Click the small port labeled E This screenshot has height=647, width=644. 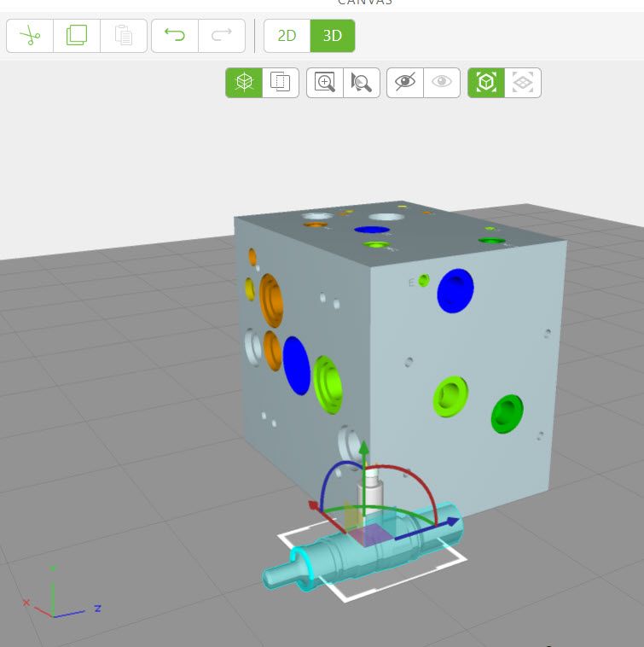(x=423, y=281)
